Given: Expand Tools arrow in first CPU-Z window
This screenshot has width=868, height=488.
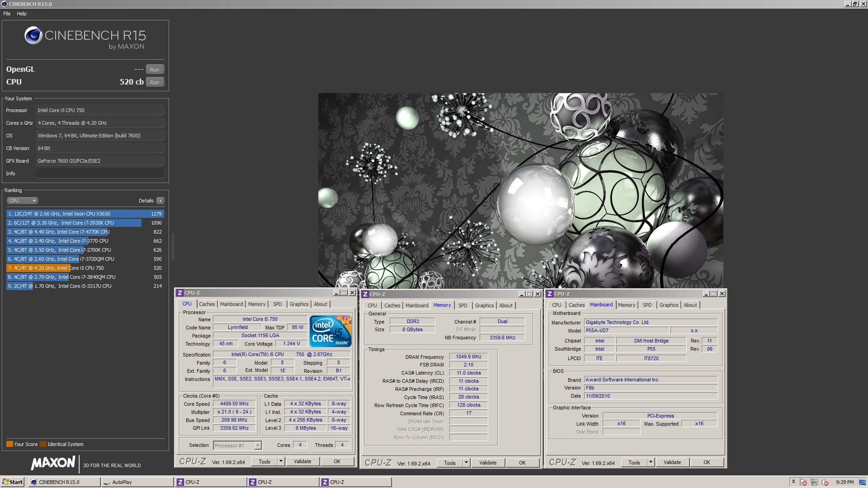Looking at the screenshot, I should tap(281, 461).
